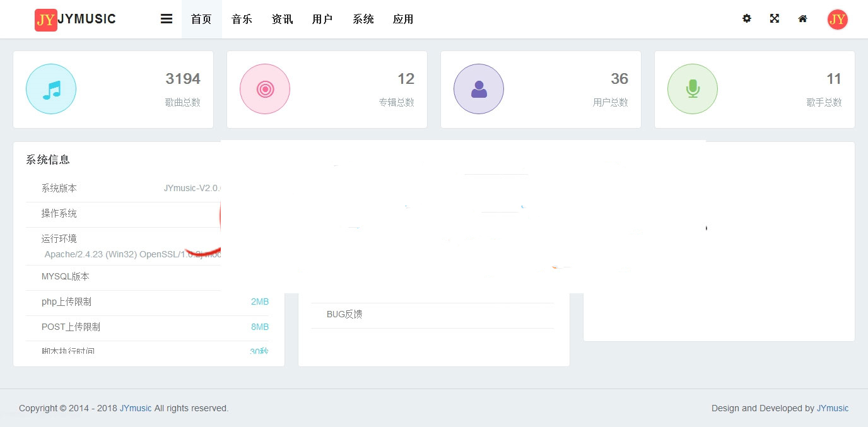
Task: Open the 系统 menu item
Action: pyautogui.click(x=363, y=20)
